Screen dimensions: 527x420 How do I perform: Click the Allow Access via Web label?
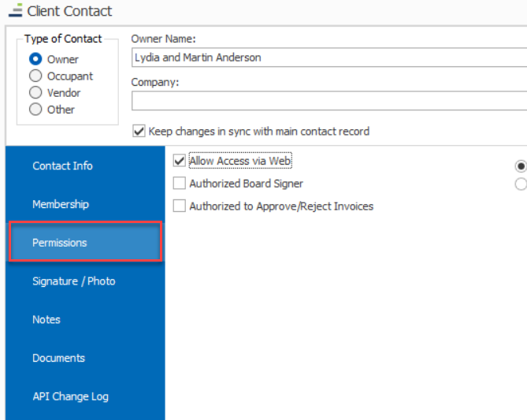[x=240, y=161]
